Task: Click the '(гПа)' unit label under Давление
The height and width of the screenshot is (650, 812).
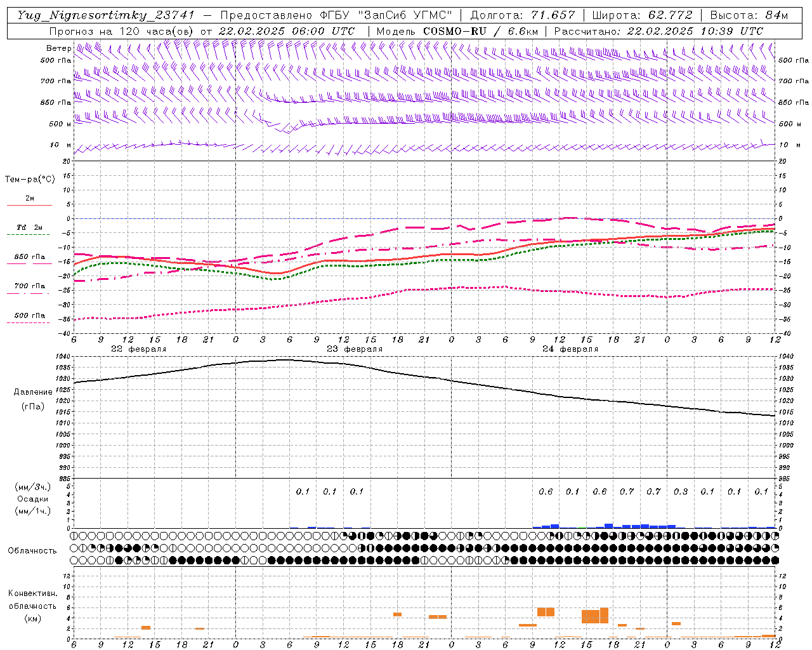Action: (x=32, y=407)
